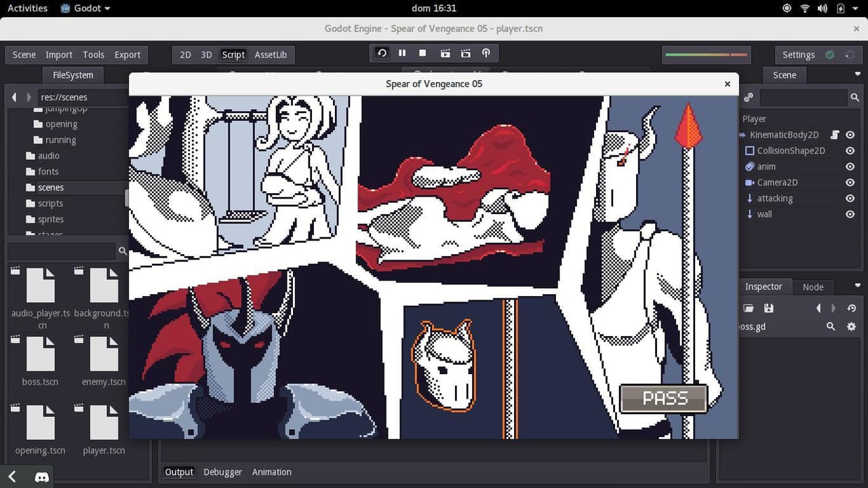Click the green status check icon near Settings
The height and width of the screenshot is (488, 868).
[x=830, y=55]
